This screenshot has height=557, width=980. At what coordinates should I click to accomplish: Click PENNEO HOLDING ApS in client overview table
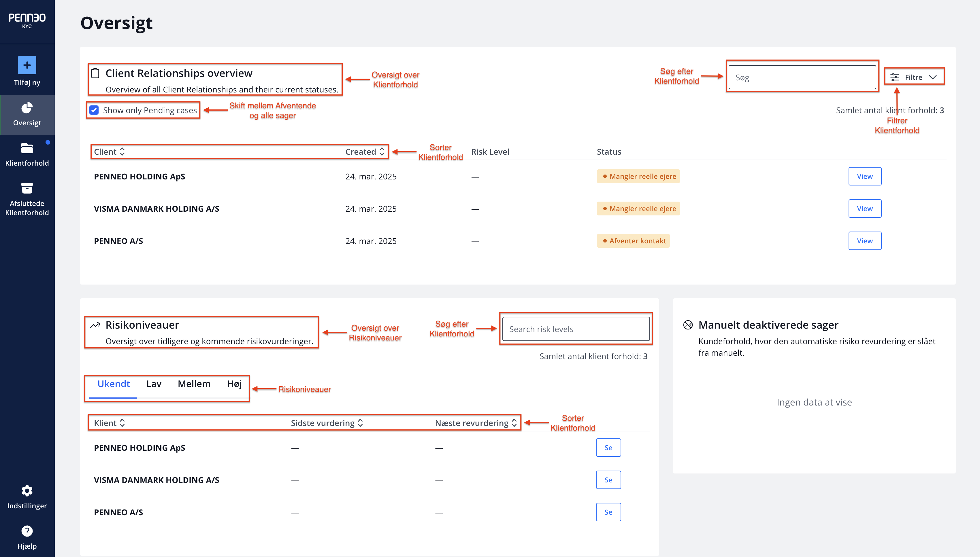139,176
